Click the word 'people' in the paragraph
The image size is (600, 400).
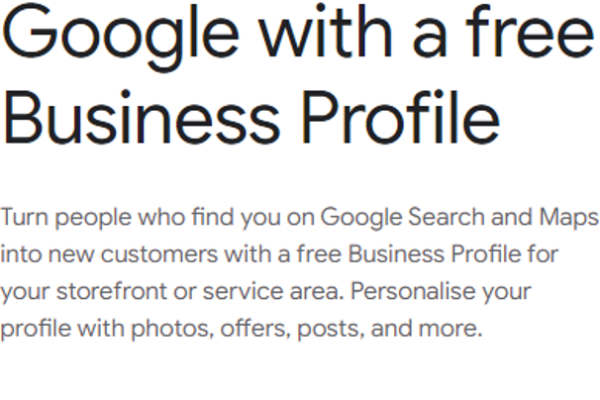93,218
